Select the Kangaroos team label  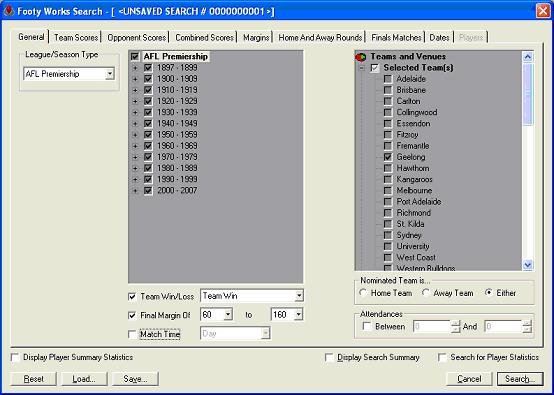pos(414,179)
